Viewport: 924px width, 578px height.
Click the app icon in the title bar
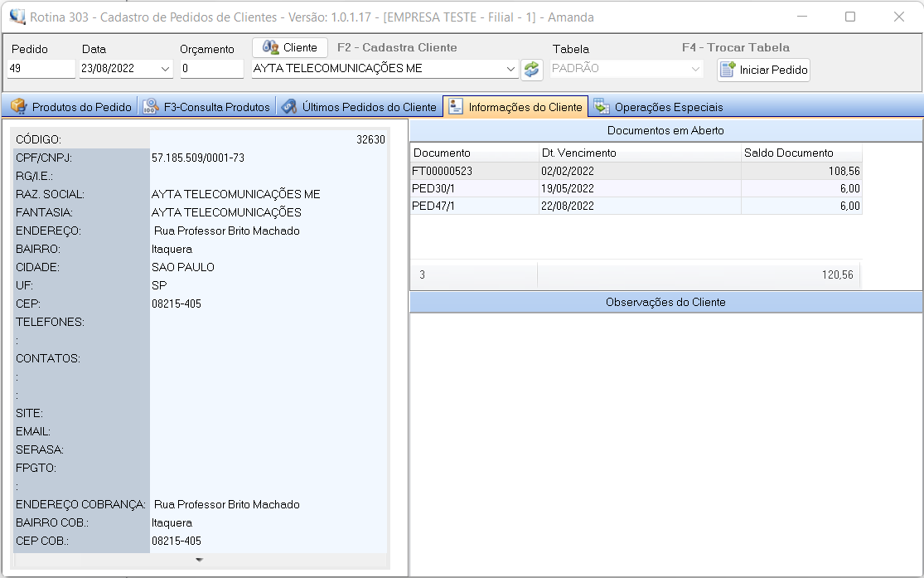click(x=17, y=17)
